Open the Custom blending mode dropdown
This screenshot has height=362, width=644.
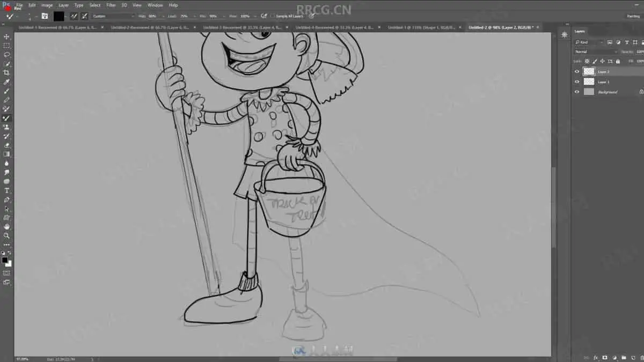point(113,16)
